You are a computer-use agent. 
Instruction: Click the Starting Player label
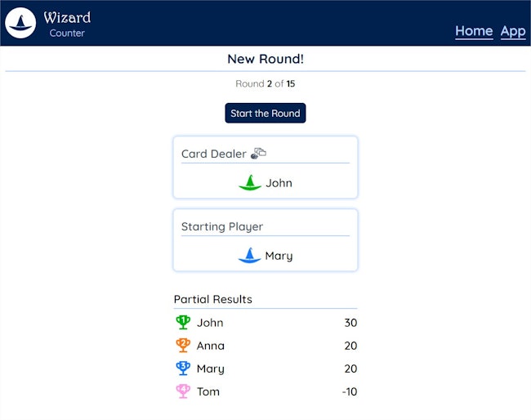[222, 226]
